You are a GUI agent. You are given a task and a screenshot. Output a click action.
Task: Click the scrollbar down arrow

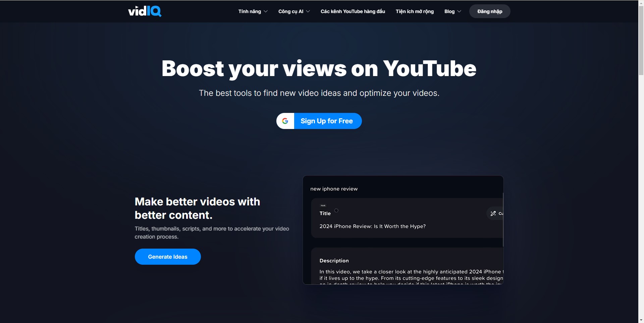pos(641,320)
